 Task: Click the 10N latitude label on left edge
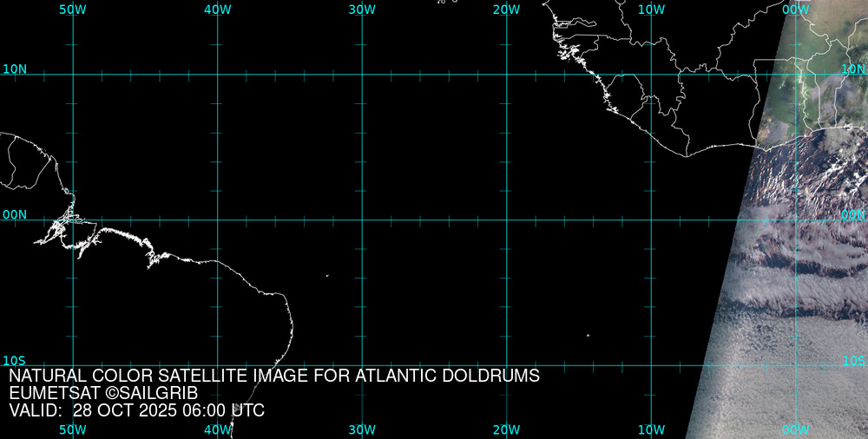(x=14, y=69)
